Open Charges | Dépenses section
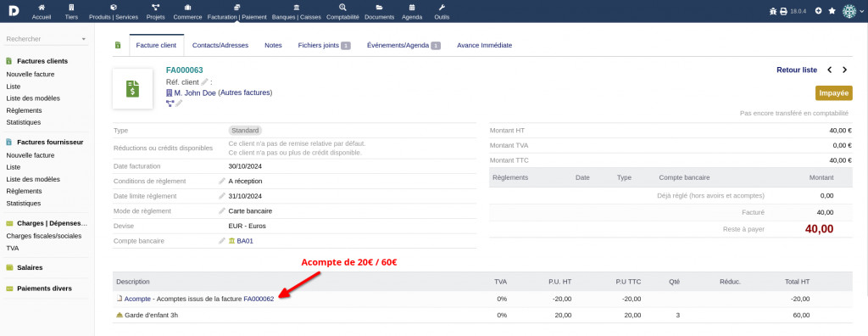 click(52, 223)
